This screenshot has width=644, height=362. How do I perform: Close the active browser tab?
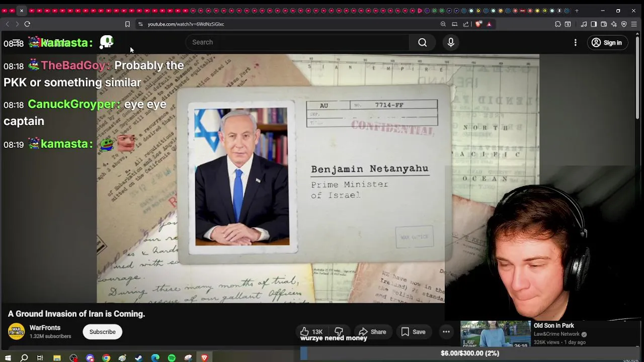[x=22, y=11]
